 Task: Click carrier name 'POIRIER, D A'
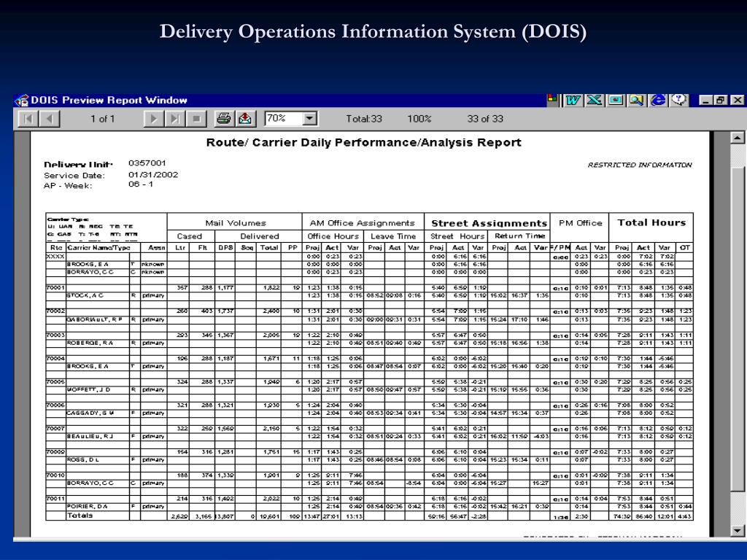click(x=88, y=506)
